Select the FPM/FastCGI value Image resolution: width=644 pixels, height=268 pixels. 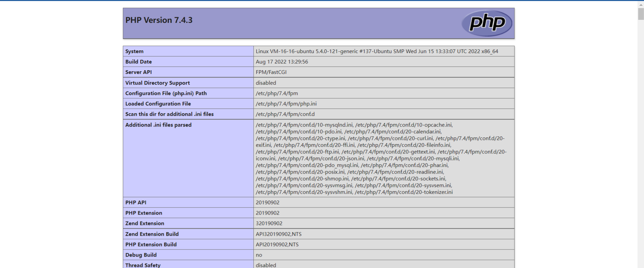tap(271, 72)
